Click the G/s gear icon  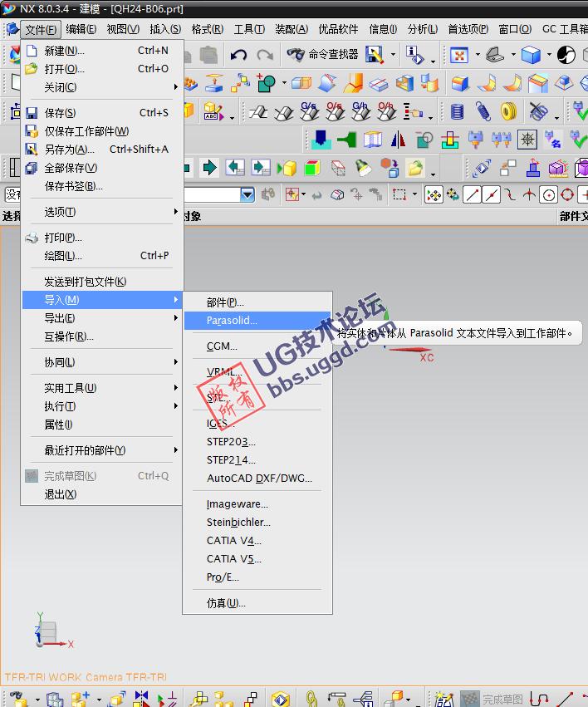(310, 111)
